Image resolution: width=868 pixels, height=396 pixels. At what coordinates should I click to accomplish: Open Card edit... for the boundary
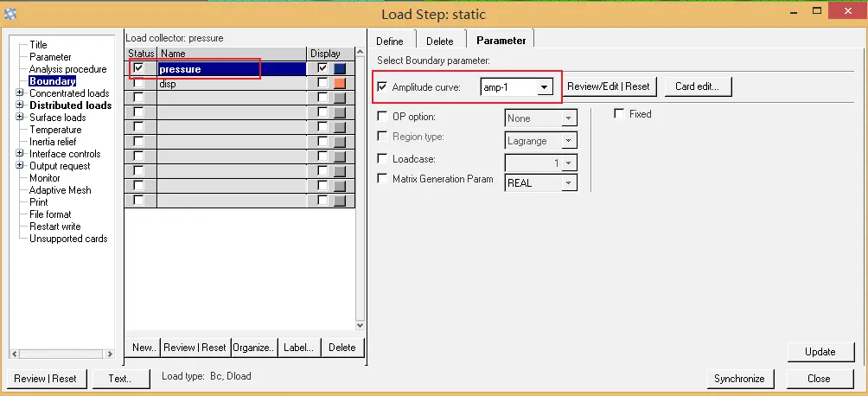tap(697, 86)
